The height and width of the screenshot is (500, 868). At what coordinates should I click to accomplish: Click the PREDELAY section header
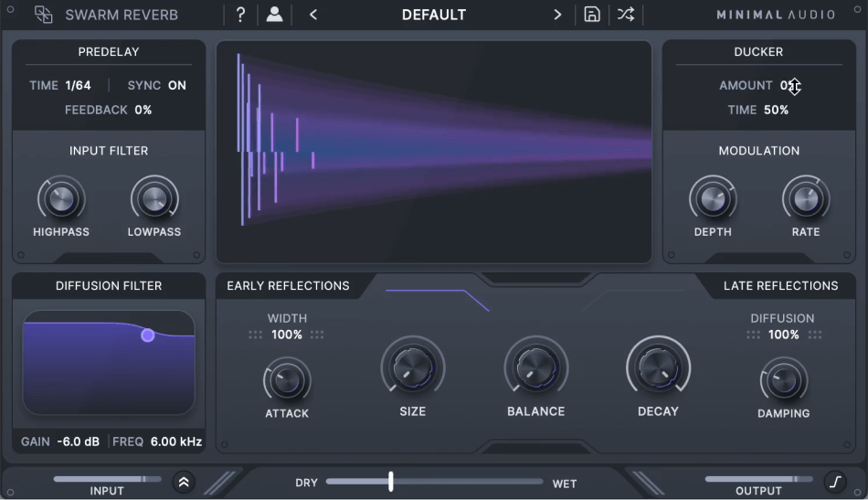tap(109, 52)
